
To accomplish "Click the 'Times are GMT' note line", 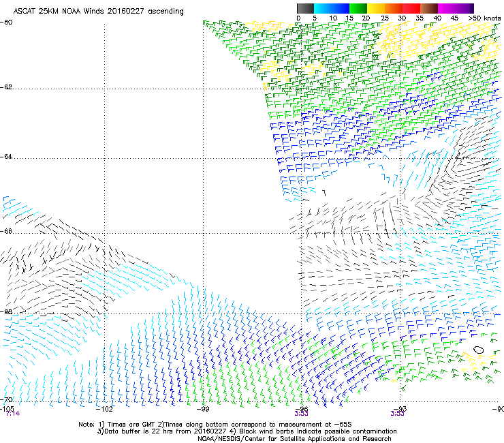I will pyautogui.click(x=215, y=425).
